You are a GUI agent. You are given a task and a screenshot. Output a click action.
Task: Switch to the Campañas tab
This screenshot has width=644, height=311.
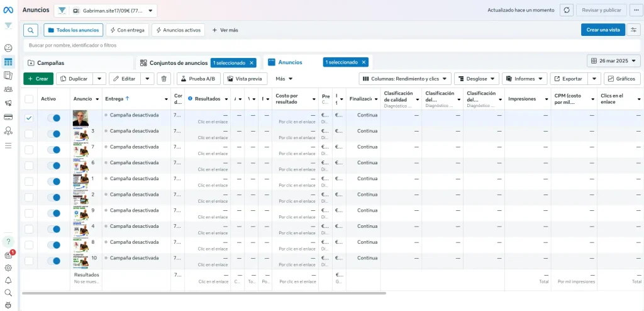tap(78, 63)
